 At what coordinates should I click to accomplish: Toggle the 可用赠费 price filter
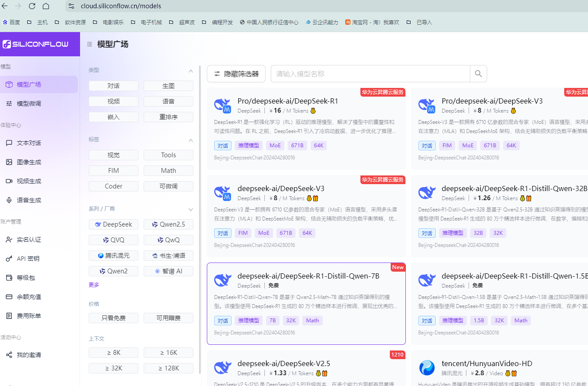tap(168, 318)
